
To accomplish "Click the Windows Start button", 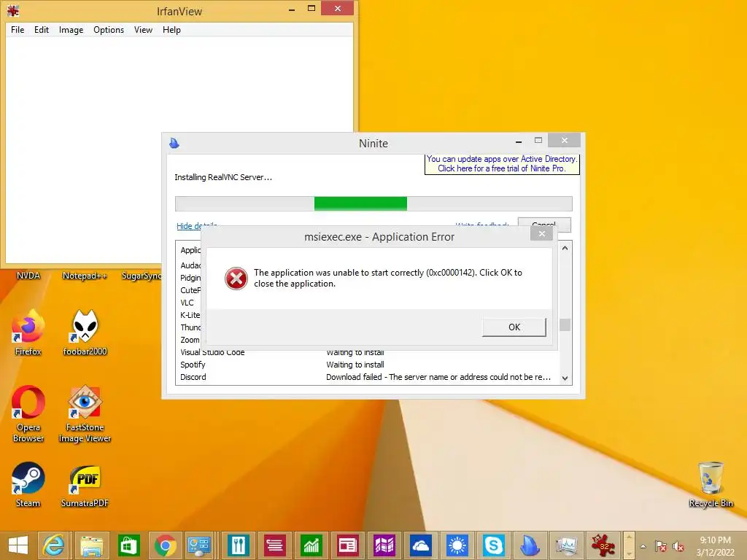I will tap(18, 545).
